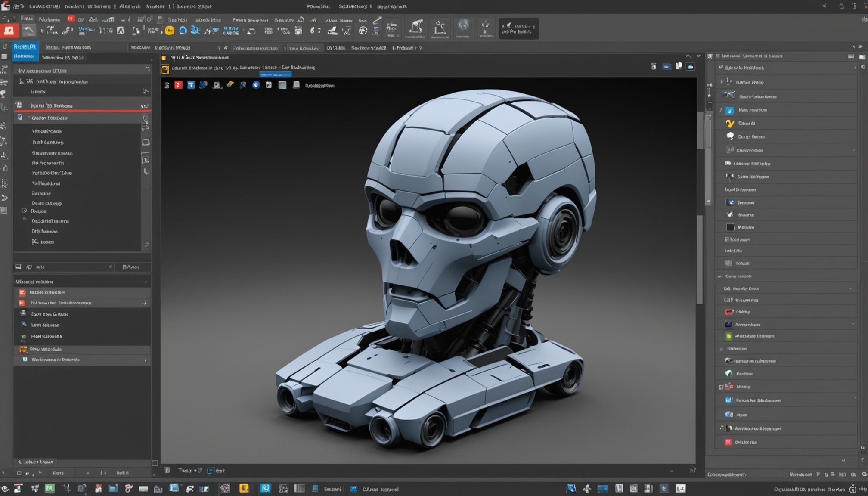This screenshot has height=496, width=868.
Task: Click the wide dark button at toolbar's right end
Action: point(518,29)
